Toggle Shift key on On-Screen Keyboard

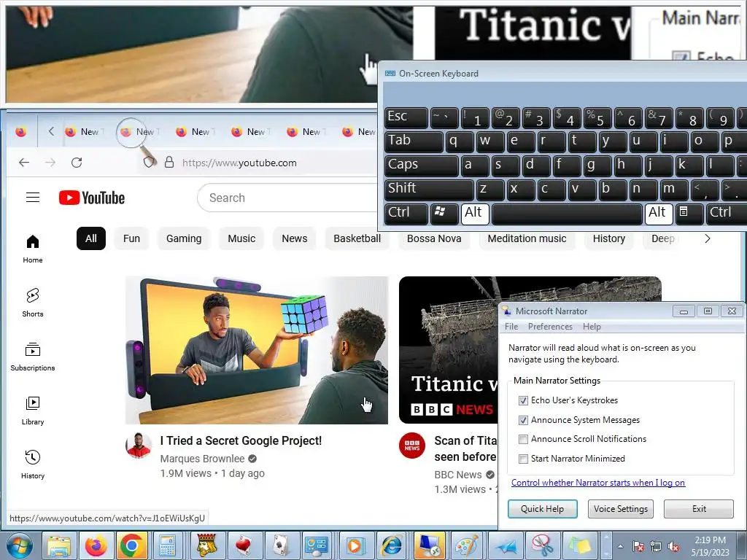429,189
